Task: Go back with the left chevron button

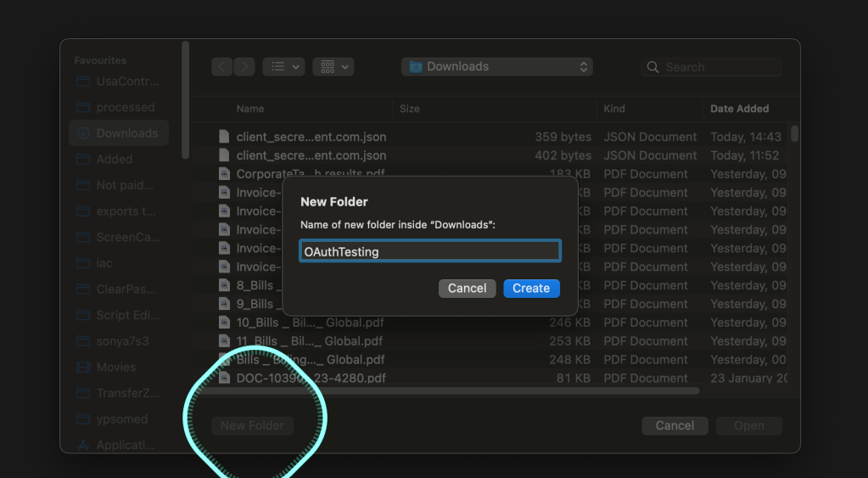Action: coord(222,67)
